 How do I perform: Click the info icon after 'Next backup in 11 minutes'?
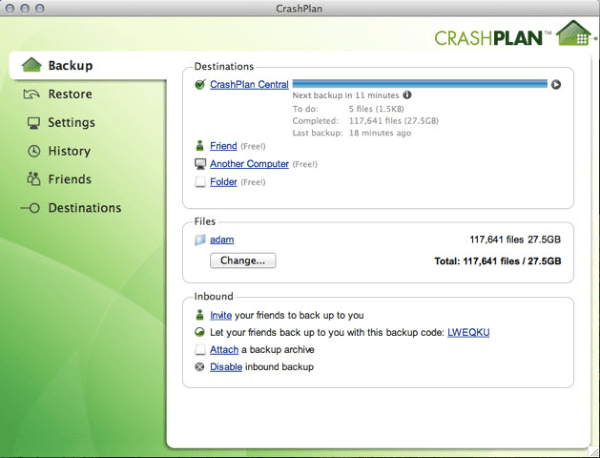407,95
